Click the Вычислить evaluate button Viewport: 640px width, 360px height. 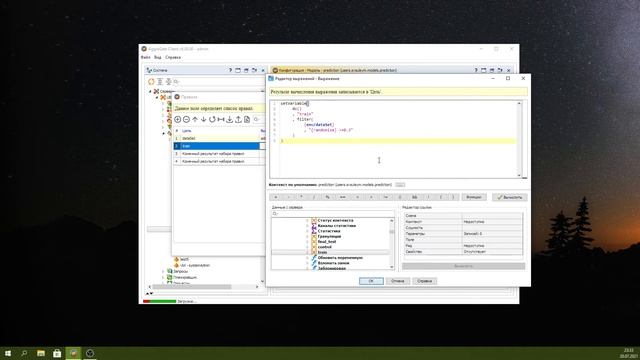coord(509,197)
